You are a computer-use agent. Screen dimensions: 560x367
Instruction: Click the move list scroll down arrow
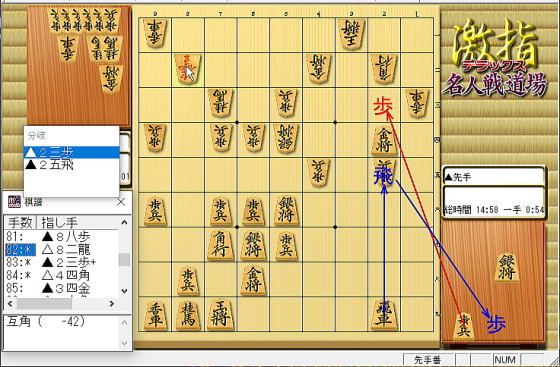pyautogui.click(x=124, y=291)
